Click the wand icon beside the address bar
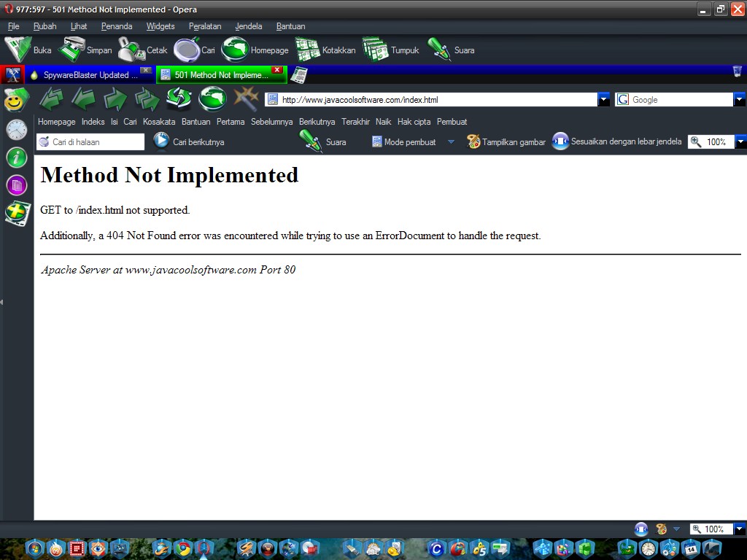The height and width of the screenshot is (560, 747). tap(247, 98)
